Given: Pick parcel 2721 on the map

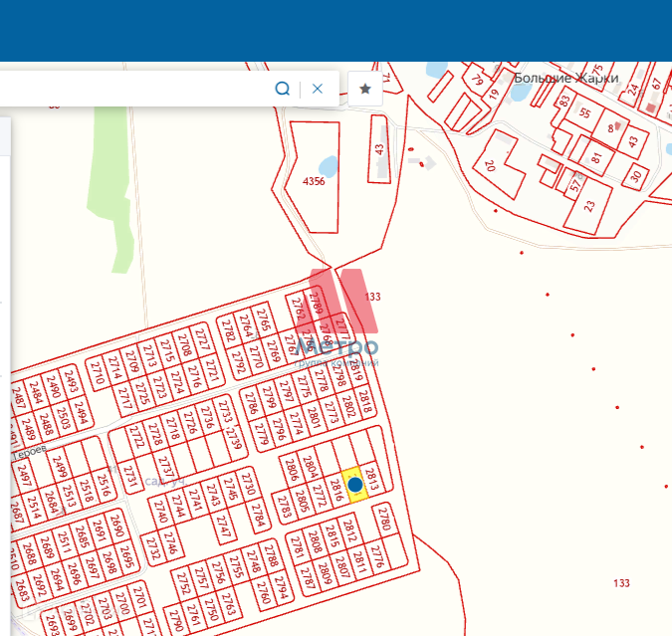Looking at the screenshot, I should click(x=212, y=371).
